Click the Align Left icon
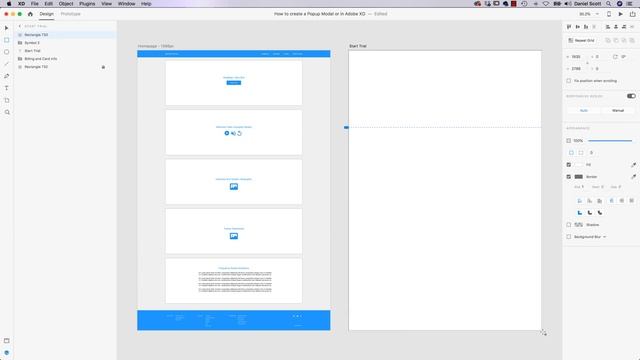 [x=608, y=27]
